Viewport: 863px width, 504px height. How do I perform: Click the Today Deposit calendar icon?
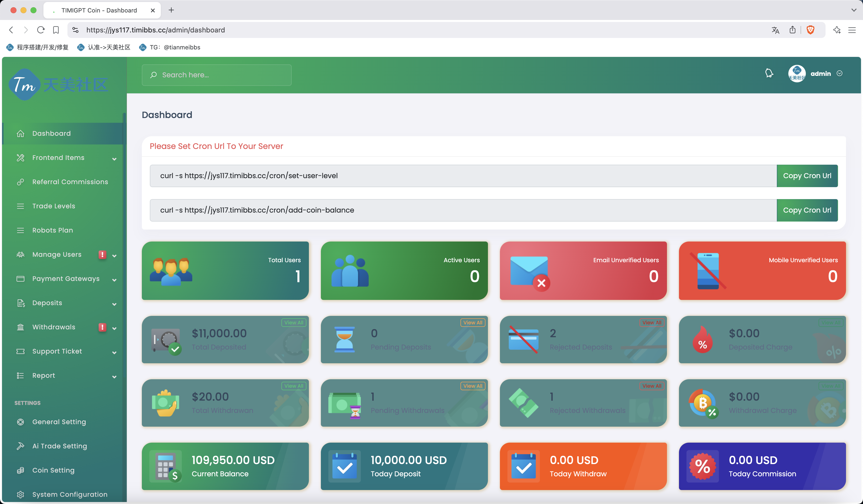(345, 466)
